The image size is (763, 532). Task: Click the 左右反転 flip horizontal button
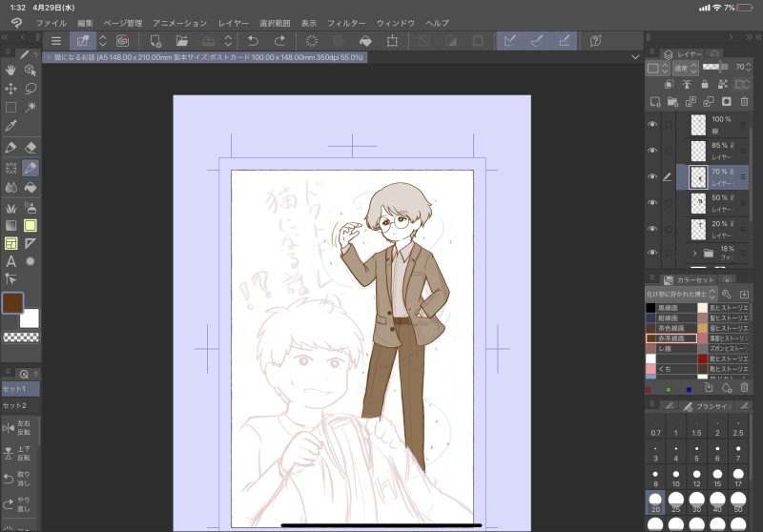[19, 428]
